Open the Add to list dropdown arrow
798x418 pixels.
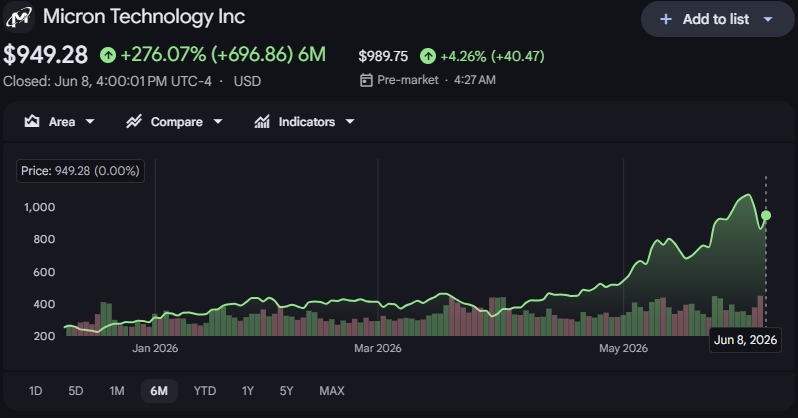pyautogui.click(x=768, y=19)
